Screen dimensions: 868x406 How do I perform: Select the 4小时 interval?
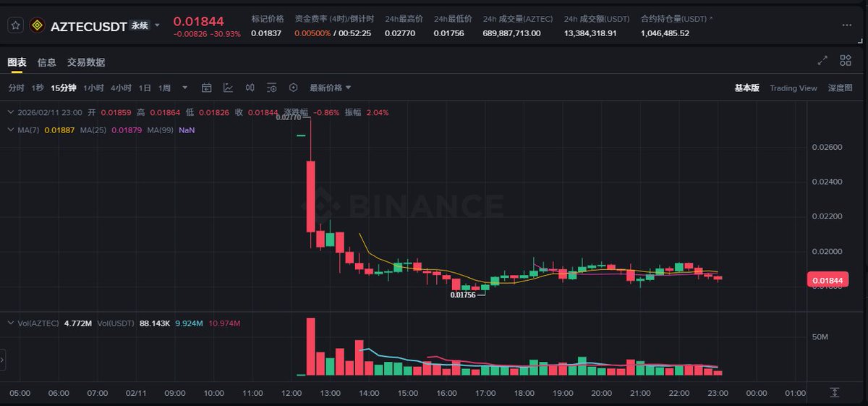[x=121, y=88]
